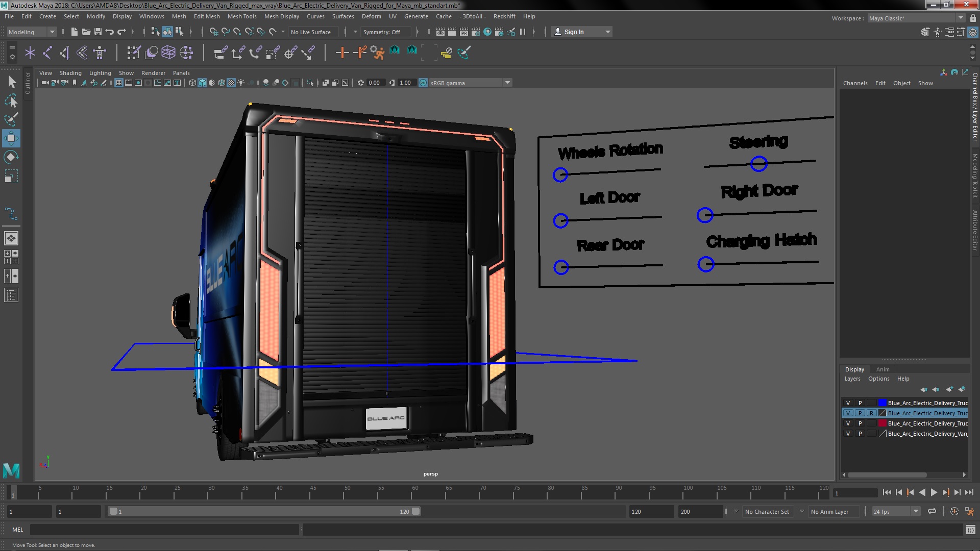This screenshot has width=980, height=551.
Task: Create layer from selected objects icon
Action: [962, 389]
